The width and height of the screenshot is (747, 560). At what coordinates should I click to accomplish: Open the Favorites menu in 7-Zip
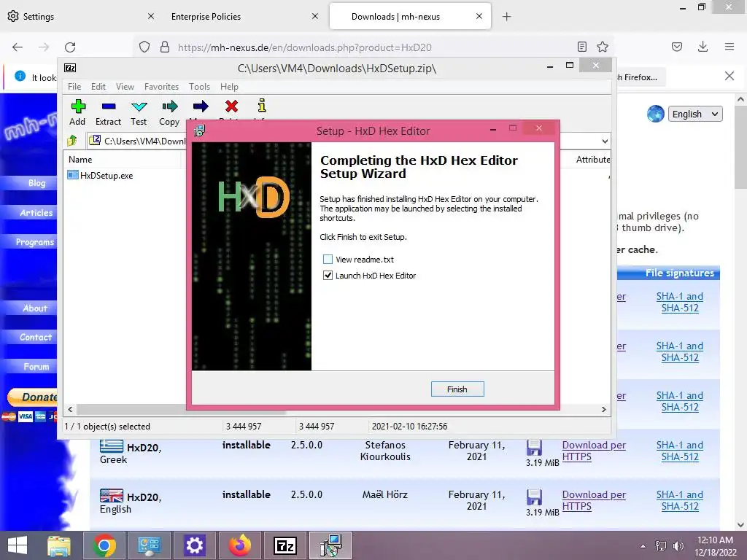coord(161,87)
